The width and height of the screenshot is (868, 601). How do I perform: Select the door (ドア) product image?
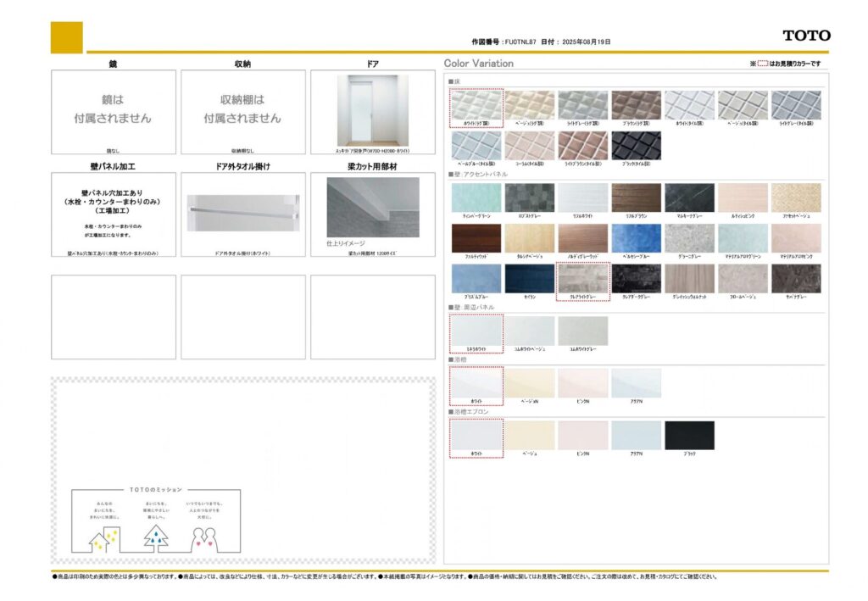pyautogui.click(x=372, y=110)
